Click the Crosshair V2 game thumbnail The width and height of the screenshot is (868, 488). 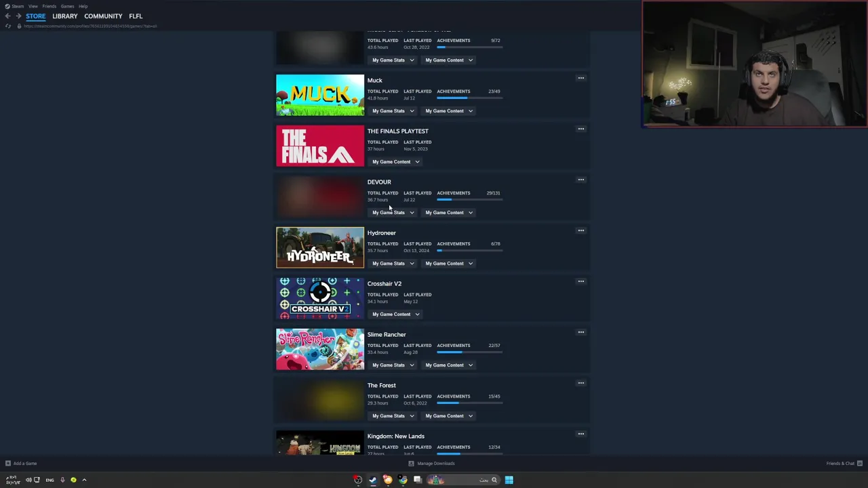[x=320, y=298]
